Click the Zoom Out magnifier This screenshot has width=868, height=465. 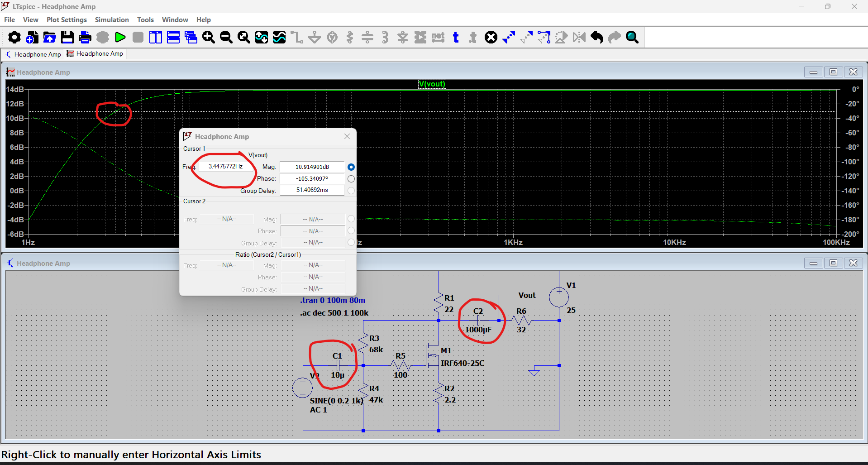(x=226, y=37)
